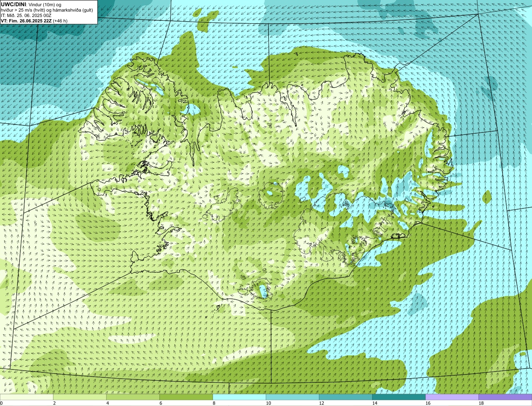
Task: Click the legend tick label '18'
Action: point(481,403)
